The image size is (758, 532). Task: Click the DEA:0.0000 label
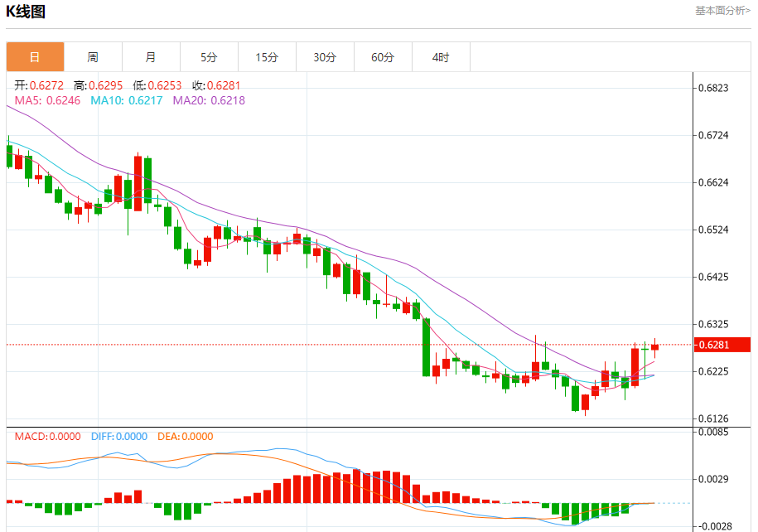tap(185, 436)
